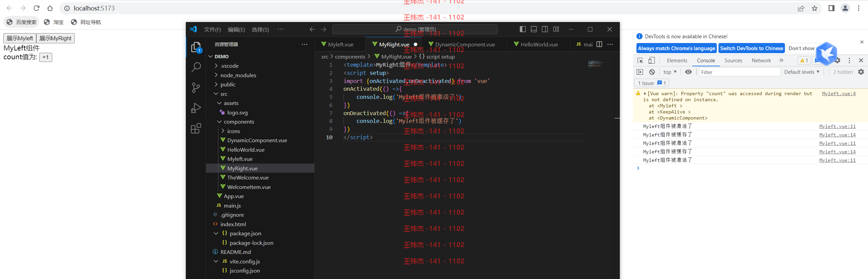Split the editor right icon
868x279 pixels.
point(599,44)
